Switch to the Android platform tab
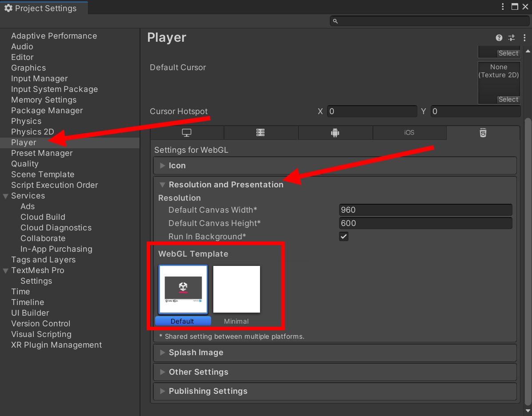The image size is (532, 416). 335,133
